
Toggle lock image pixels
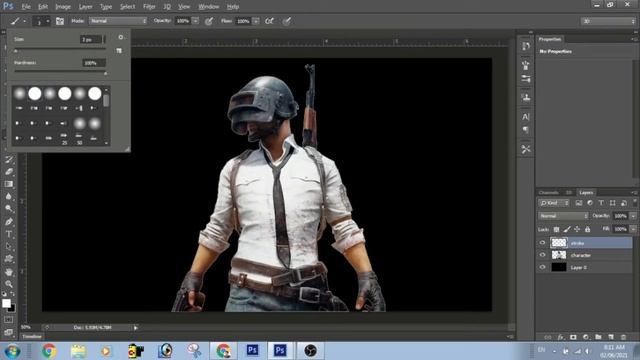click(567, 229)
